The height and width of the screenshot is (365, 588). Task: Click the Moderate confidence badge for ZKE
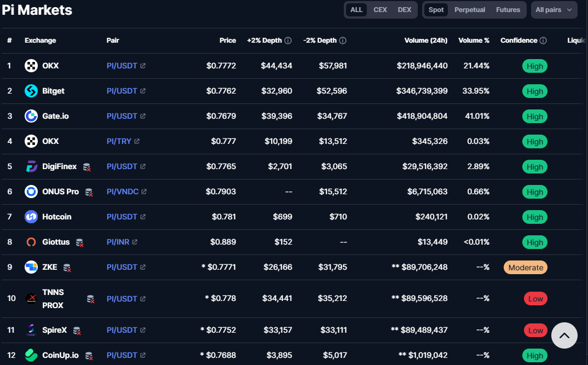(x=526, y=267)
